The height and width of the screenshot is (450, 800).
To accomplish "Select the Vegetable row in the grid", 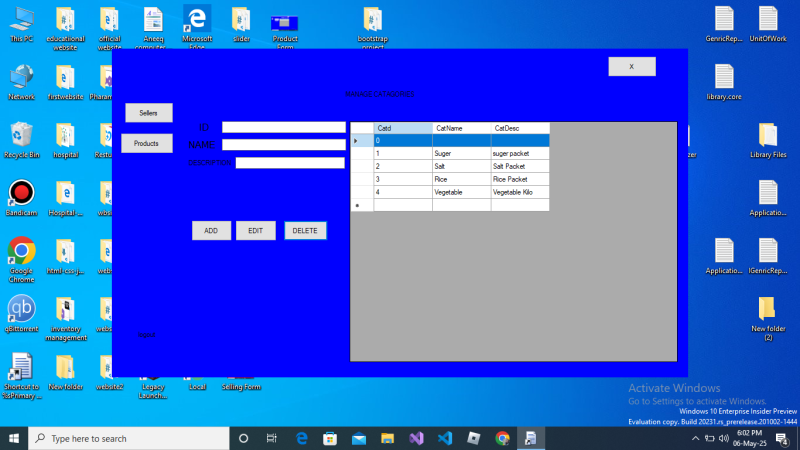I will click(x=460, y=192).
